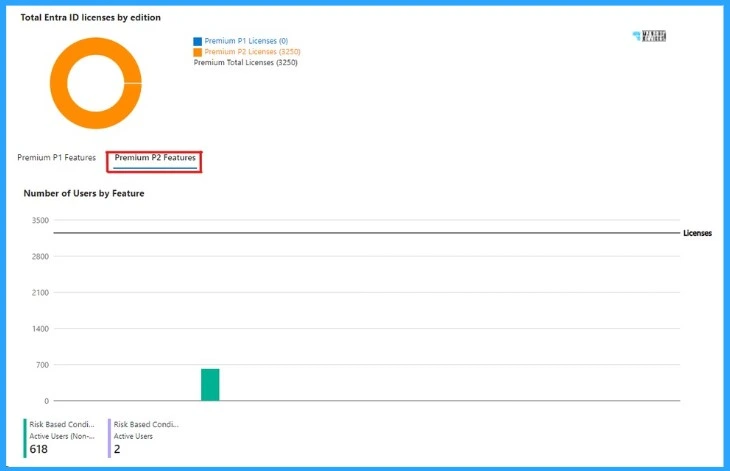Click the blue Premium P1 legend swatch

[197, 41]
